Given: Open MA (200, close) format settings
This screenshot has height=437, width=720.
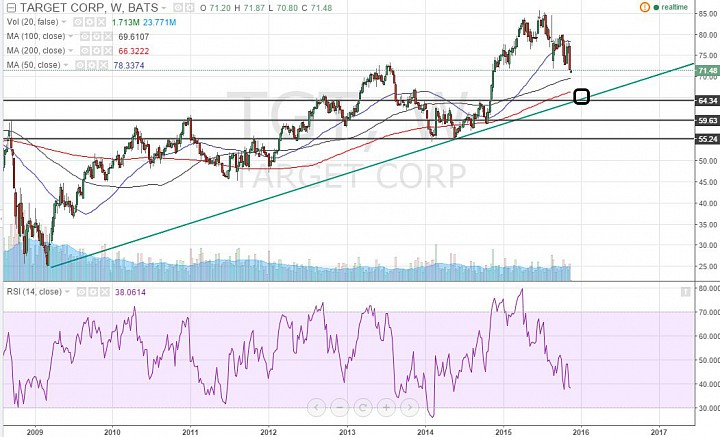Looking at the screenshot, I should 96,50.
